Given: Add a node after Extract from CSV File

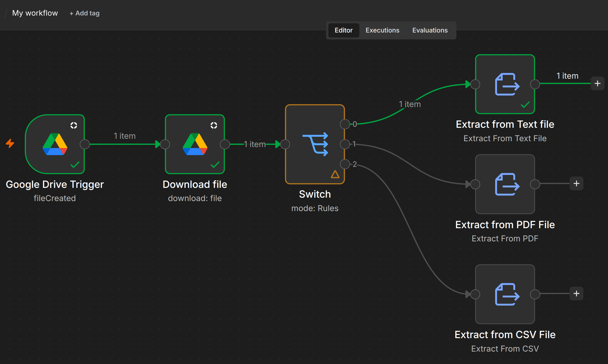Looking at the screenshot, I should coord(576,293).
